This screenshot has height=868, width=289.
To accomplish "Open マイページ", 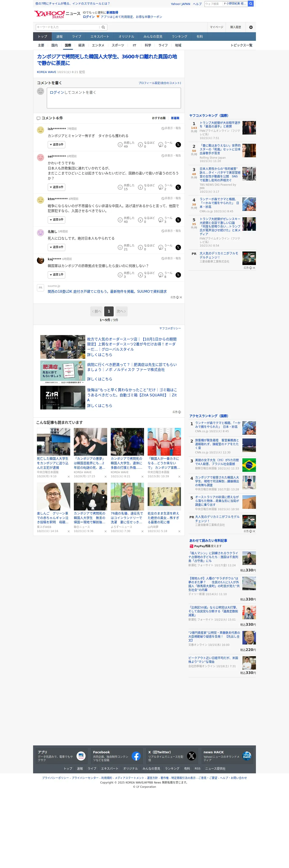I will (216, 27).
